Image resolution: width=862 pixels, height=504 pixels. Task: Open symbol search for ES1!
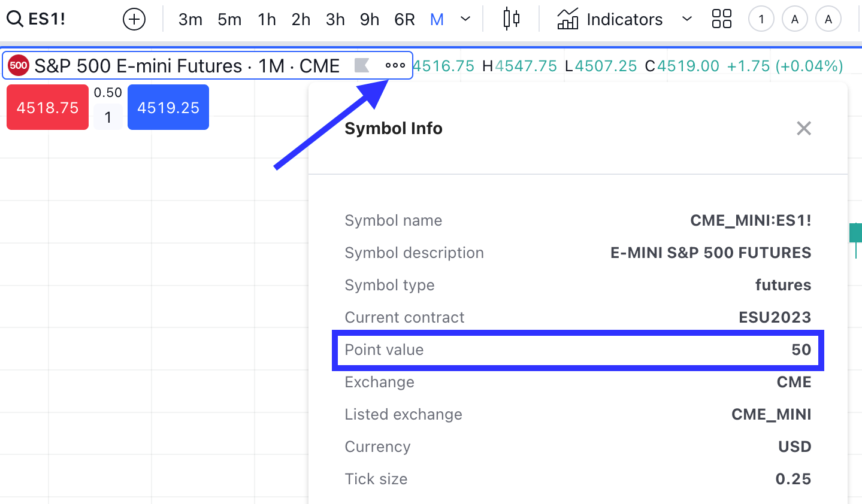(36, 19)
